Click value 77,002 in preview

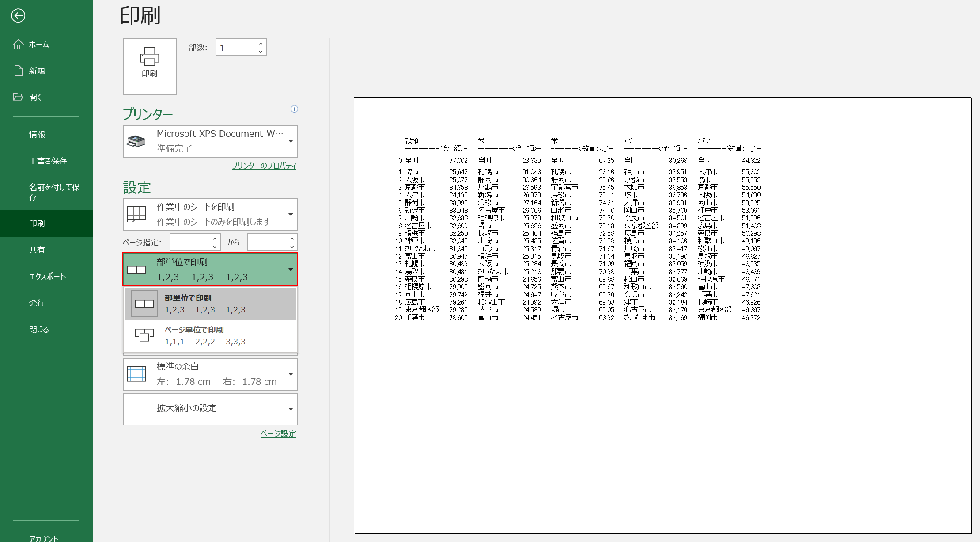click(458, 161)
